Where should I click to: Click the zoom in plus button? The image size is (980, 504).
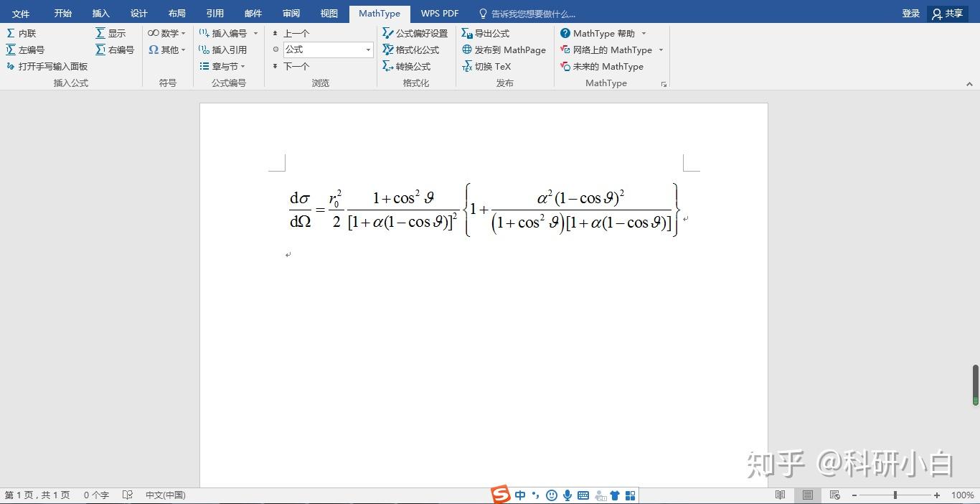pos(937,495)
